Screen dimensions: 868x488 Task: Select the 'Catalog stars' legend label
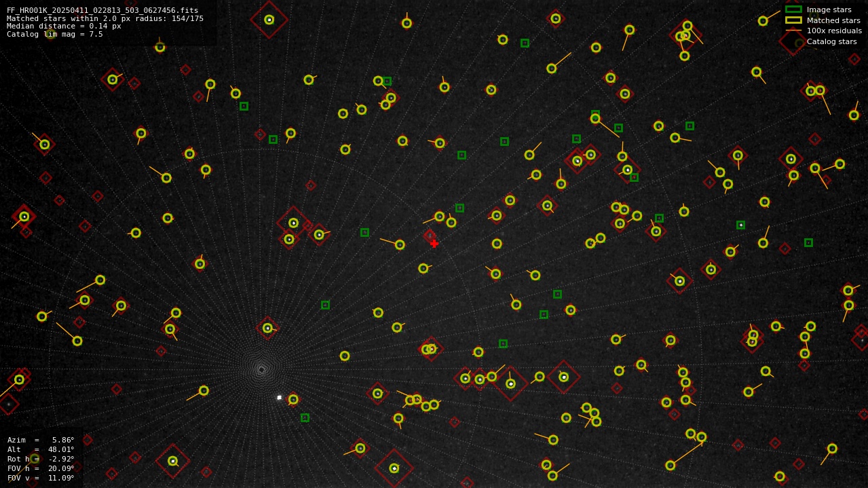coord(831,41)
